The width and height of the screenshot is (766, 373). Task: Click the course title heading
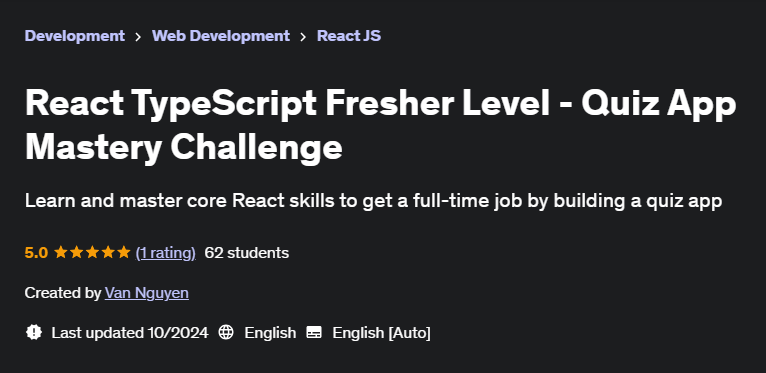(x=380, y=125)
